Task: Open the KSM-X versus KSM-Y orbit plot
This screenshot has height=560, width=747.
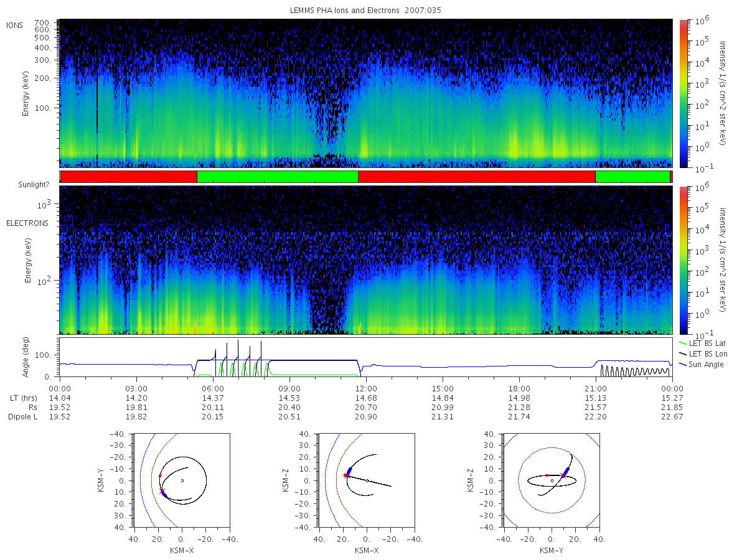Action: click(181, 480)
